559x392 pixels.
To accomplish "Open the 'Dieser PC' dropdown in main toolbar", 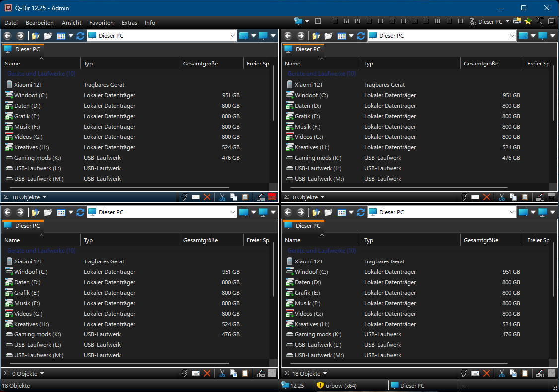I will tap(507, 21).
